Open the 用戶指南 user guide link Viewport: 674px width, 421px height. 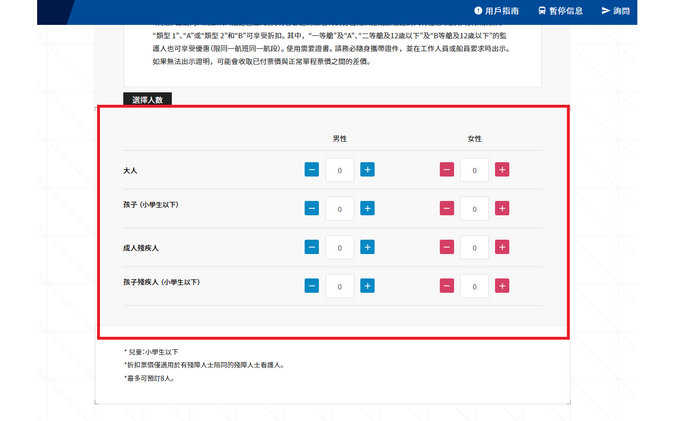[x=496, y=11]
